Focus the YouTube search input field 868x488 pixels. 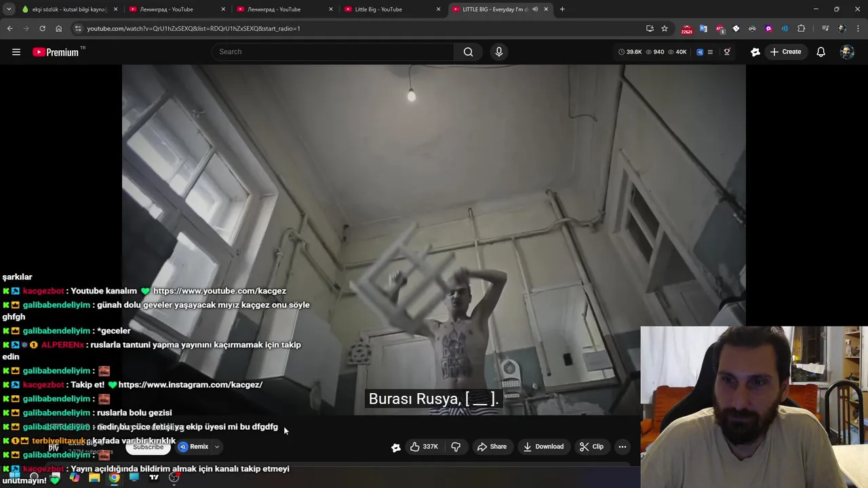(332, 52)
